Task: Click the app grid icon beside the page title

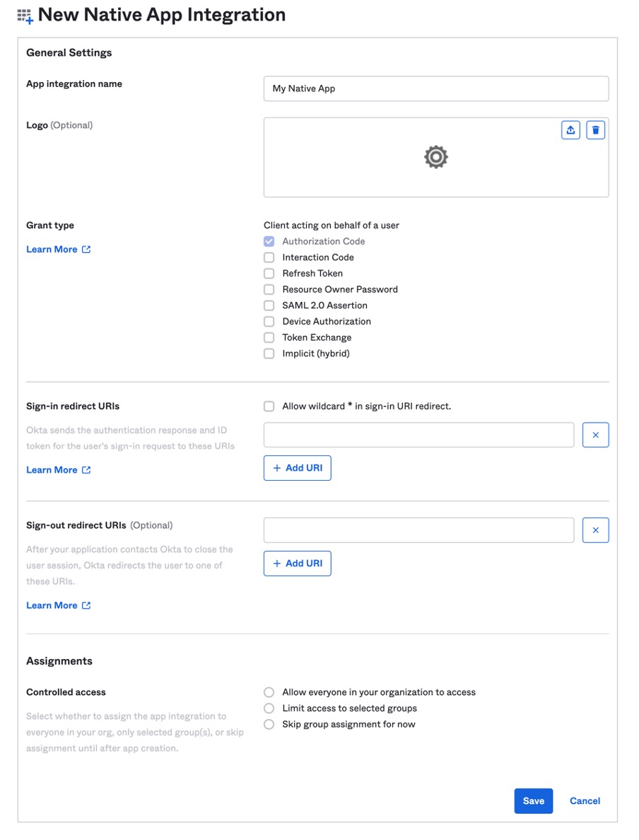Action: [25, 16]
